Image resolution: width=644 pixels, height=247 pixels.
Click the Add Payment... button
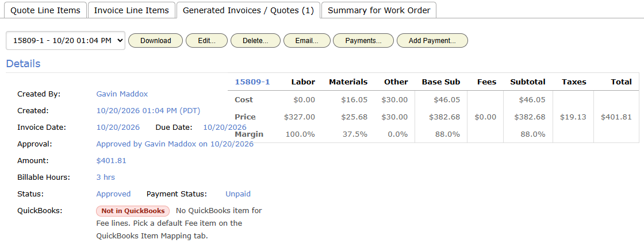432,41
